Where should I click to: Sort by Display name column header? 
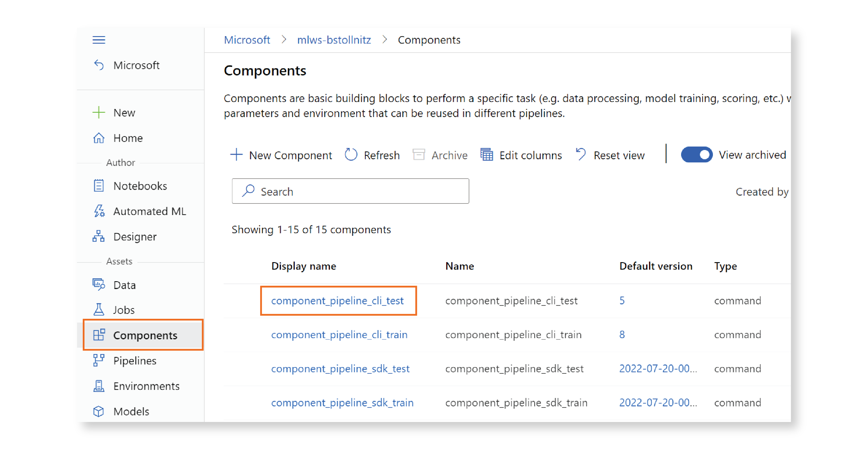click(304, 266)
